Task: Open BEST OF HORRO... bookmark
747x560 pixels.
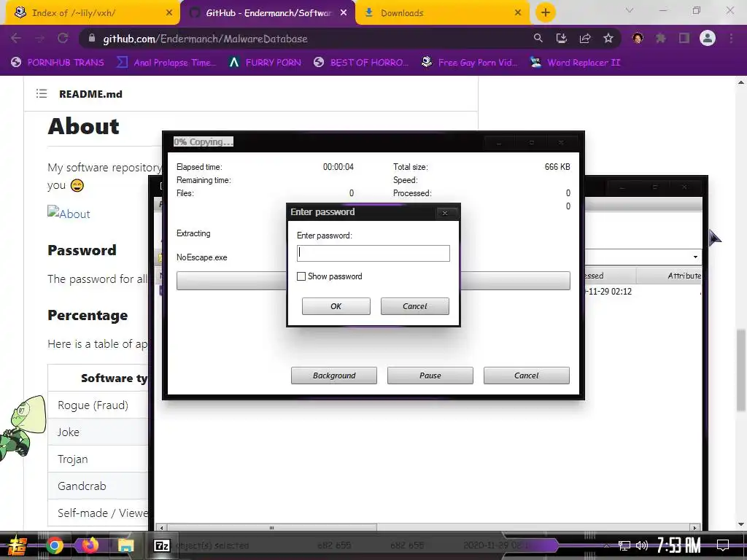Action: (361, 63)
